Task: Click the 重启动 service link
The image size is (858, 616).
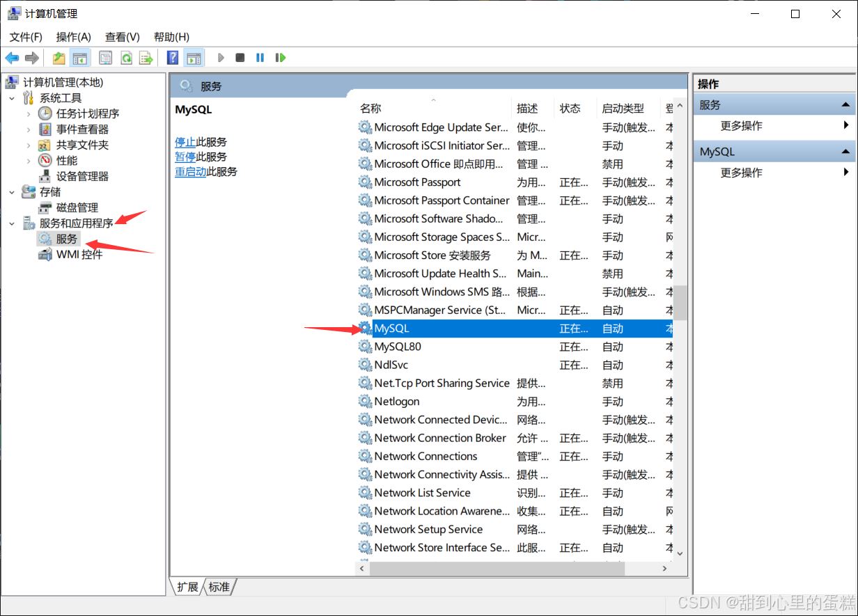Action: point(191,171)
